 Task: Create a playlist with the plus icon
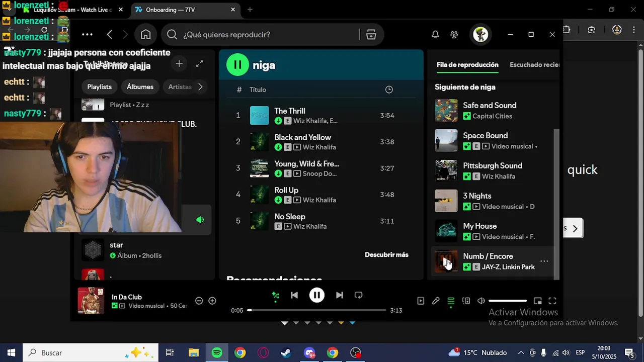pos(179,64)
